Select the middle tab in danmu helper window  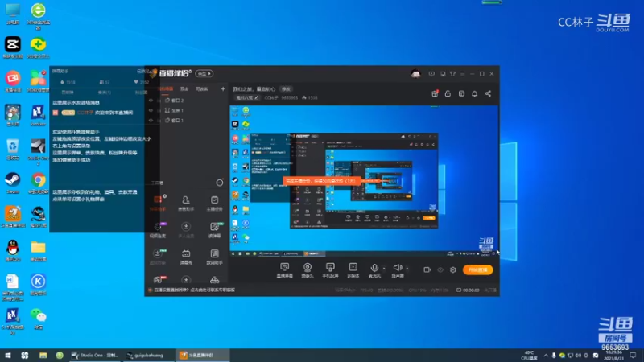(105, 93)
